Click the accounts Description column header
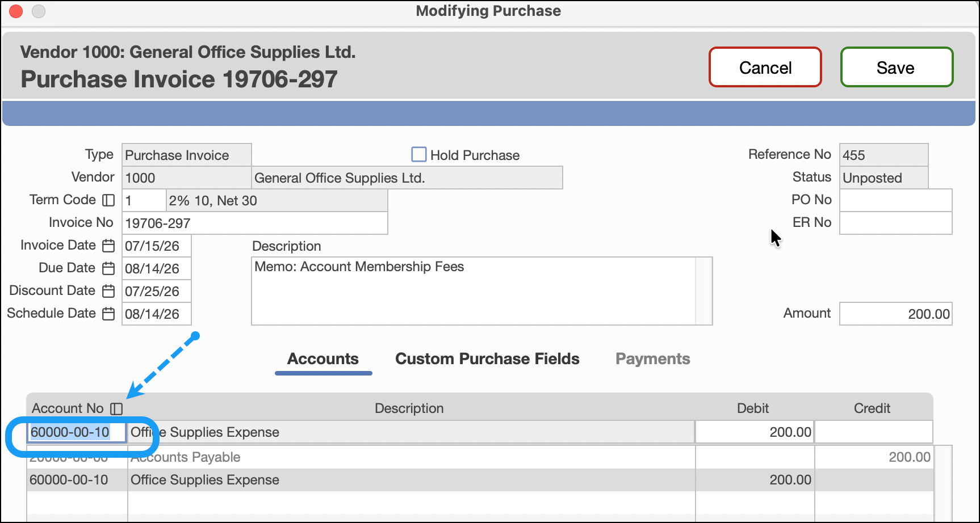This screenshot has width=980, height=523. pyautogui.click(x=409, y=408)
